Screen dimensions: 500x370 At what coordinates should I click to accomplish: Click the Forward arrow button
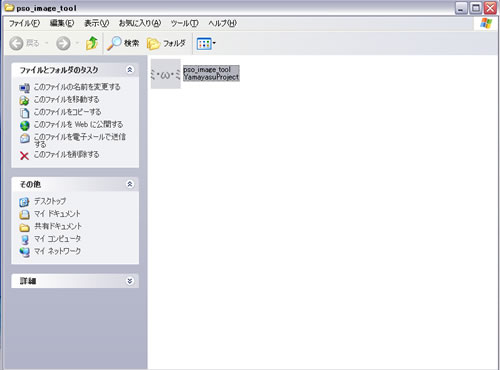[63, 43]
